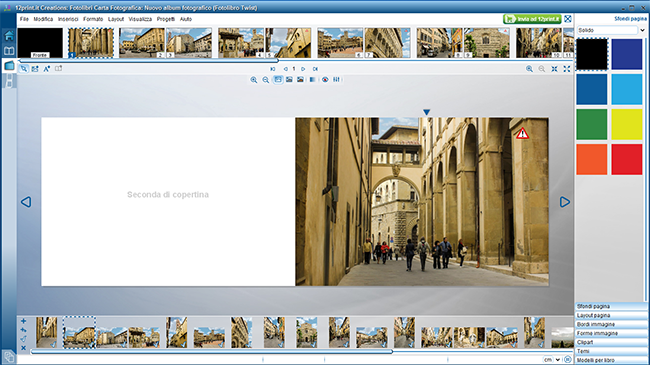The height and width of the screenshot is (365, 650).
Task: Click the home icon in left sidebar
Action: [9, 36]
